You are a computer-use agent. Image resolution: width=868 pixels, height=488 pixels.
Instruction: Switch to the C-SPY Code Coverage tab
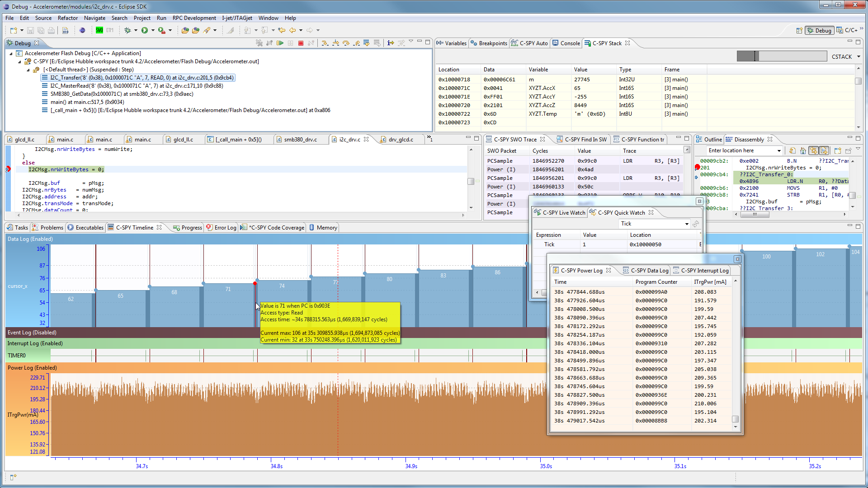(273, 228)
